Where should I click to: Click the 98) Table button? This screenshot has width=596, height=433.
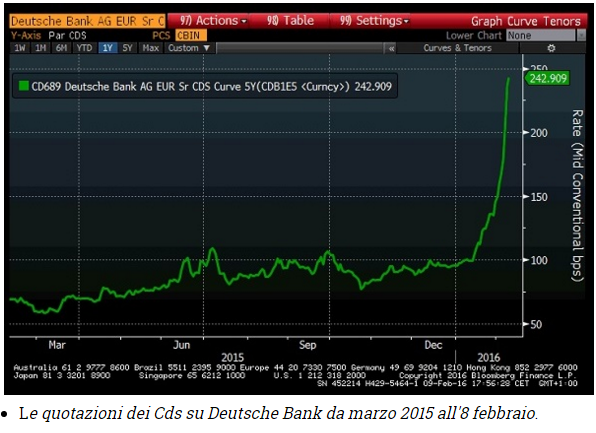click(290, 21)
